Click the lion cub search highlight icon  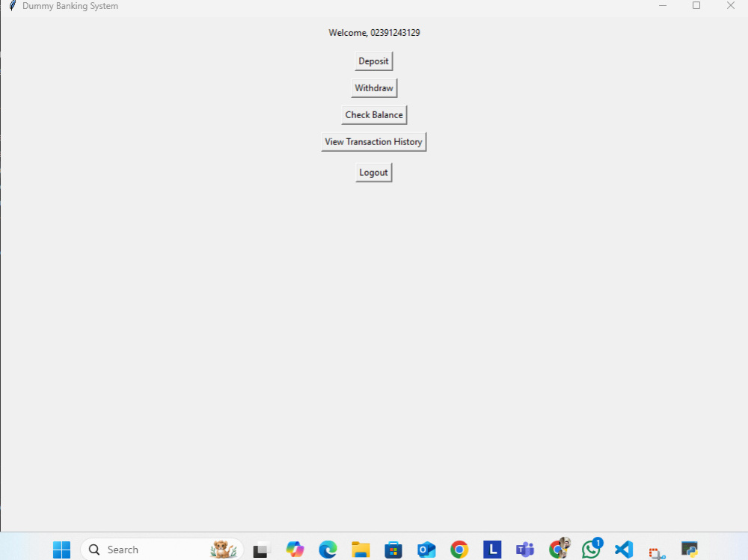pyautogui.click(x=223, y=550)
